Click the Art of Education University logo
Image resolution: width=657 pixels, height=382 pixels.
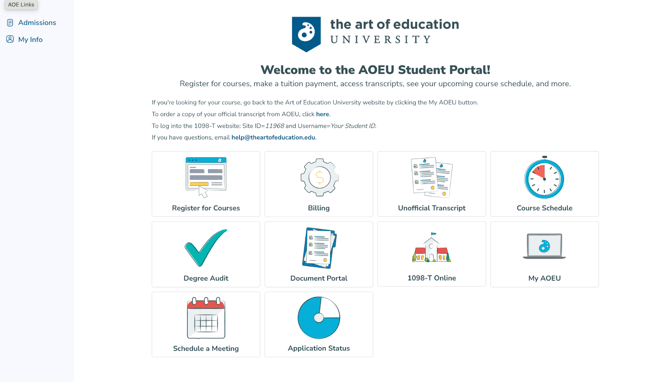(375, 34)
